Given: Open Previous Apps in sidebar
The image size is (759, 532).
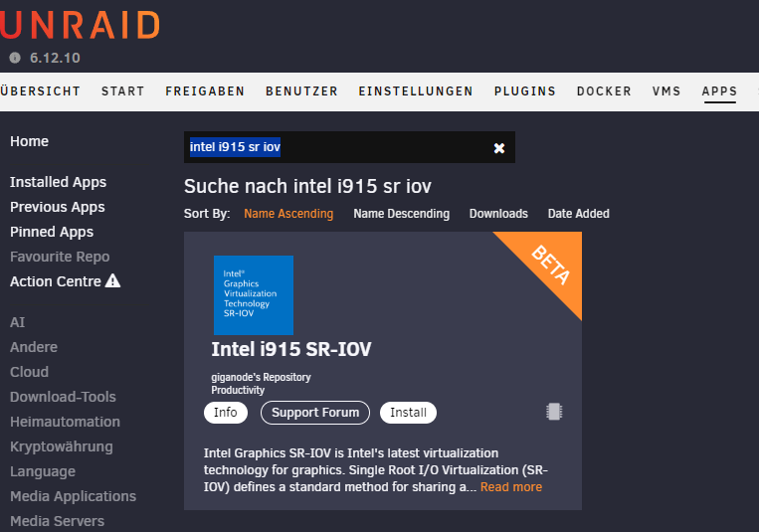Looking at the screenshot, I should [x=57, y=207].
